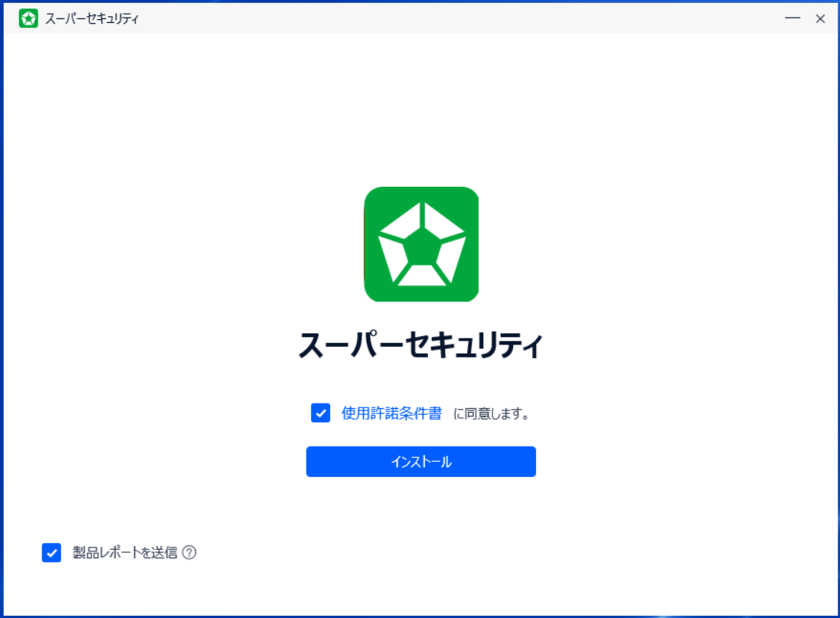The width and height of the screenshot is (840, 618).
Task: Click the large スーパーセキュリティ heading text
Action: tap(421, 345)
